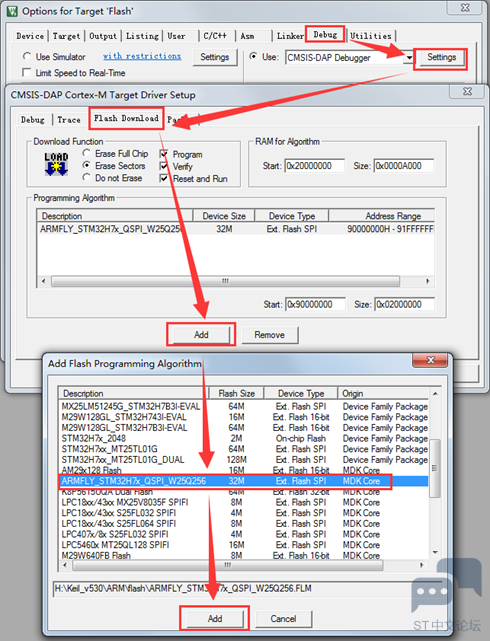Open the Asm tab

pyautogui.click(x=247, y=36)
